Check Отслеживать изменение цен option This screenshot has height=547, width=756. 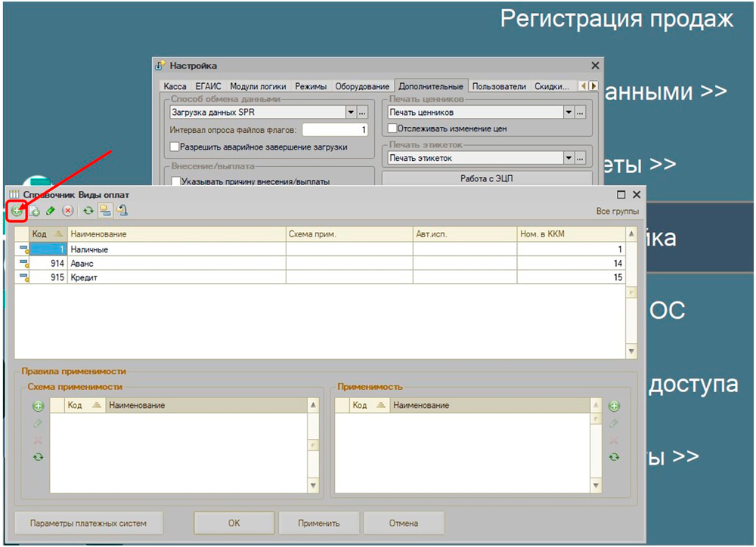click(x=392, y=128)
